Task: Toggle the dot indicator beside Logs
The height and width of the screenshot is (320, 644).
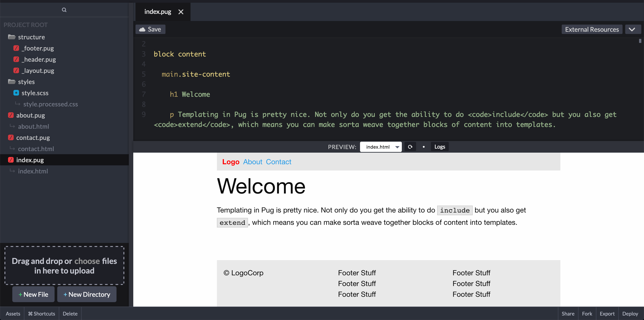Action: [424, 147]
